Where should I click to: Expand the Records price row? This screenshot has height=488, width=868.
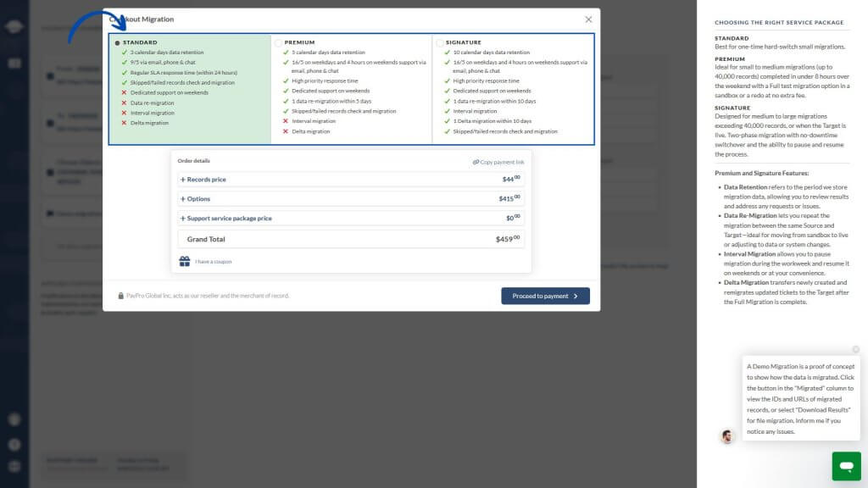(206, 180)
